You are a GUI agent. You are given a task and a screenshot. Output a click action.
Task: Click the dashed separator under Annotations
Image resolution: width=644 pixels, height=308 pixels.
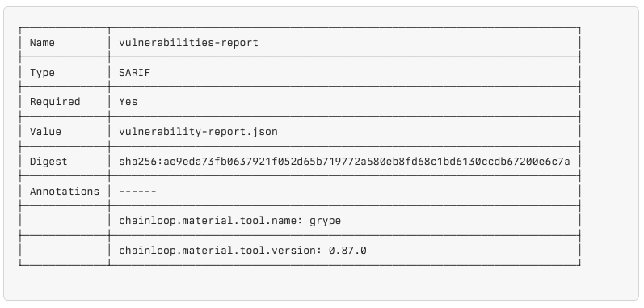(x=137, y=191)
